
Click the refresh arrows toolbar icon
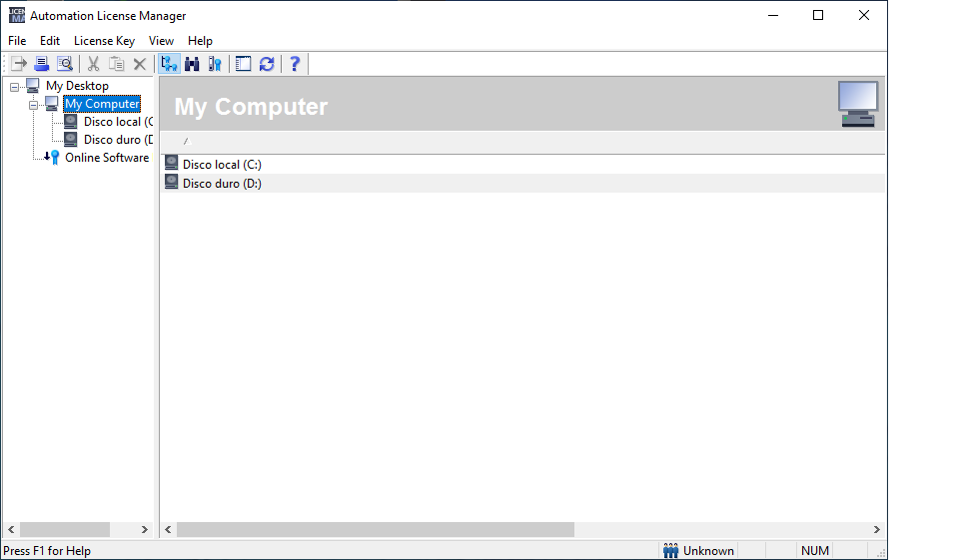267,64
